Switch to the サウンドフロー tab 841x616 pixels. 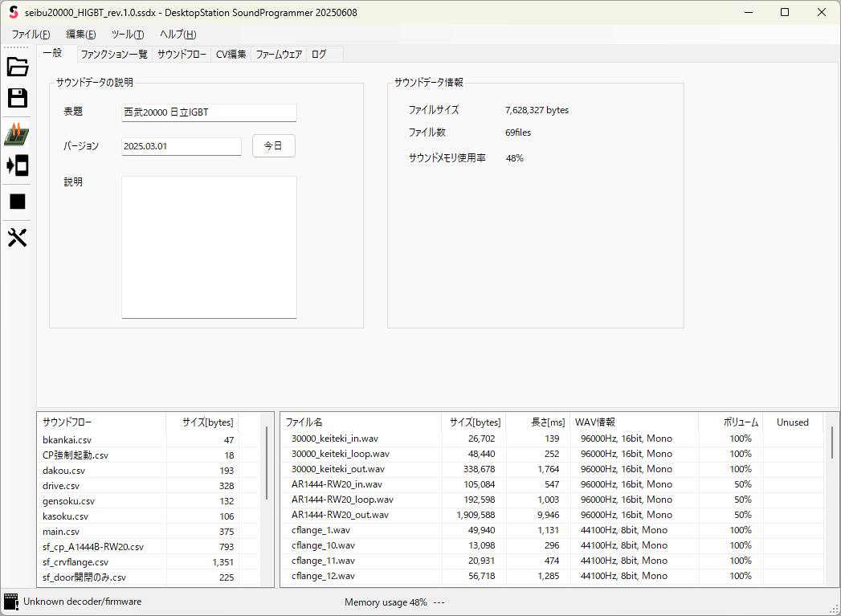pyautogui.click(x=182, y=54)
